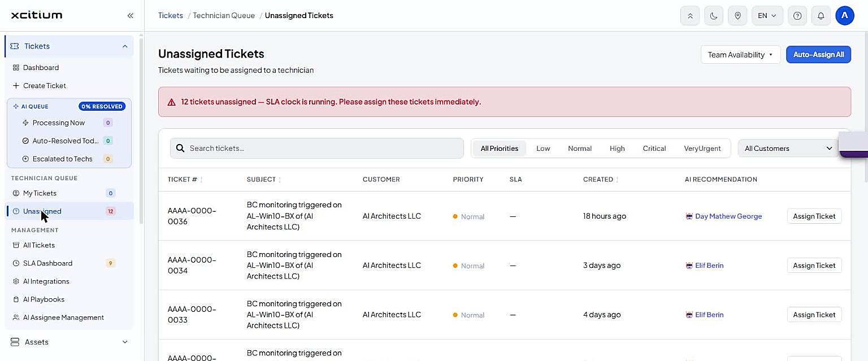Click Auto-Assign All button
The height and width of the screenshot is (361, 868).
click(818, 55)
